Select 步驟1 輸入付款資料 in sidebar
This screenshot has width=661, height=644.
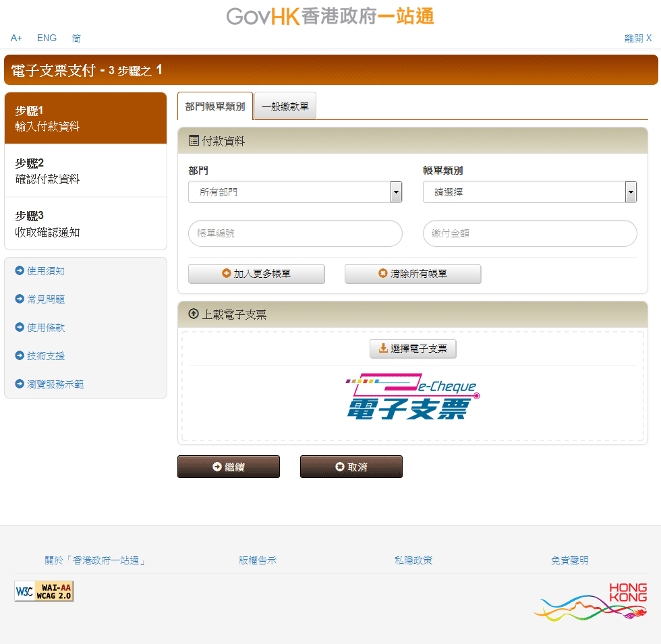(x=86, y=119)
